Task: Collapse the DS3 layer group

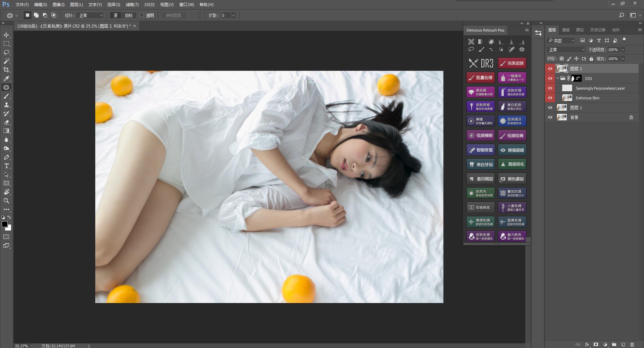Action: [x=558, y=78]
